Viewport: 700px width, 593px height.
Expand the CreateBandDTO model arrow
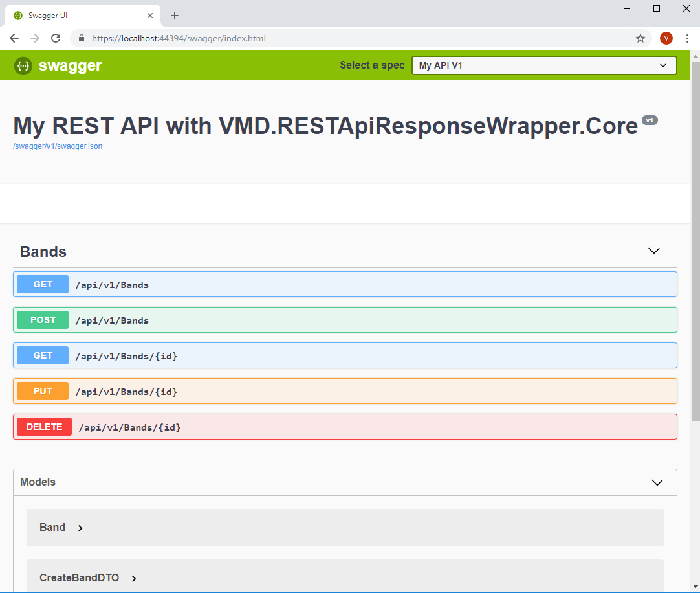[x=134, y=578]
